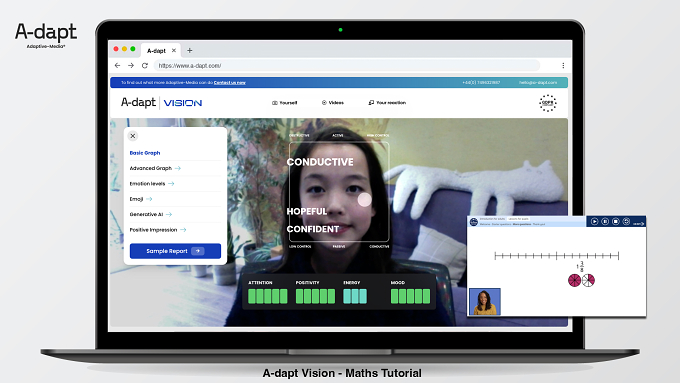Open the Videos navigation item
The height and width of the screenshot is (383, 680).
[x=333, y=103]
